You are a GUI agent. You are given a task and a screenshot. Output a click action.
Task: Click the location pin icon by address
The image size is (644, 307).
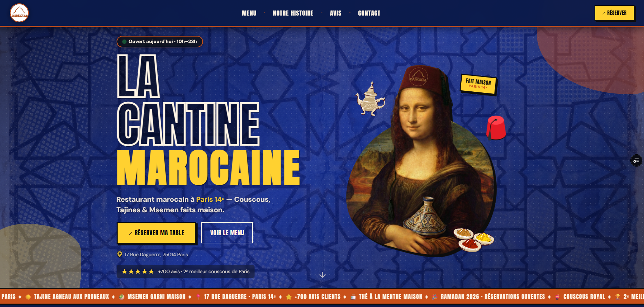[x=120, y=254]
